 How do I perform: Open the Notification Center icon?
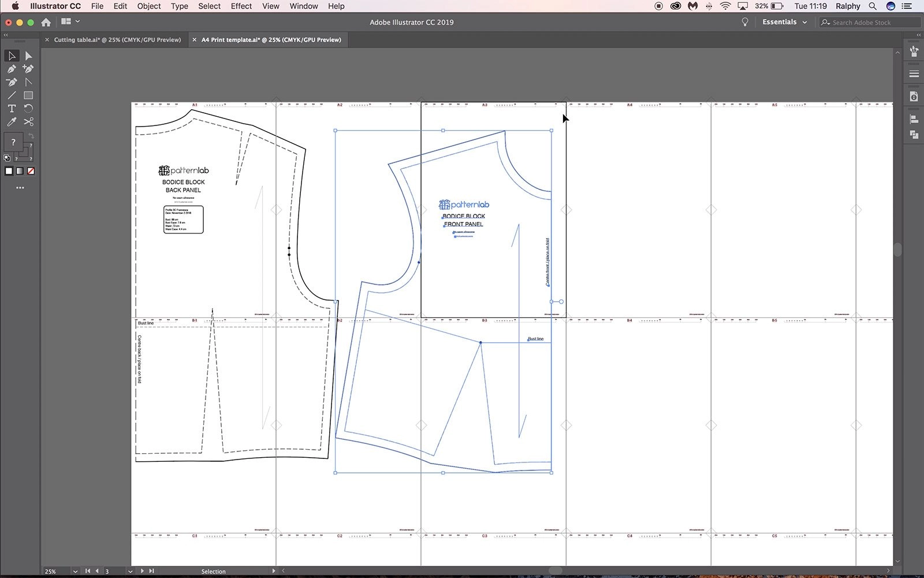[x=907, y=6]
